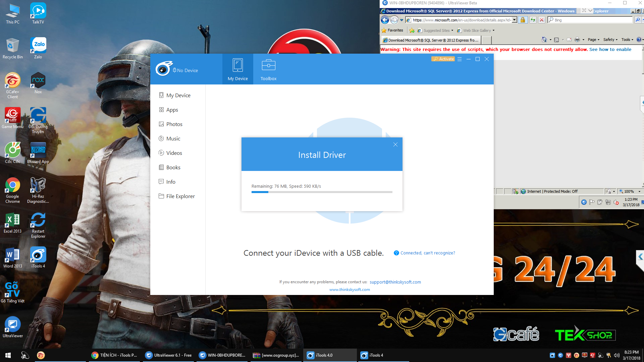Open the Favorites button in Internet Explorer
Screen dimensions: 644x362
click(x=392, y=30)
